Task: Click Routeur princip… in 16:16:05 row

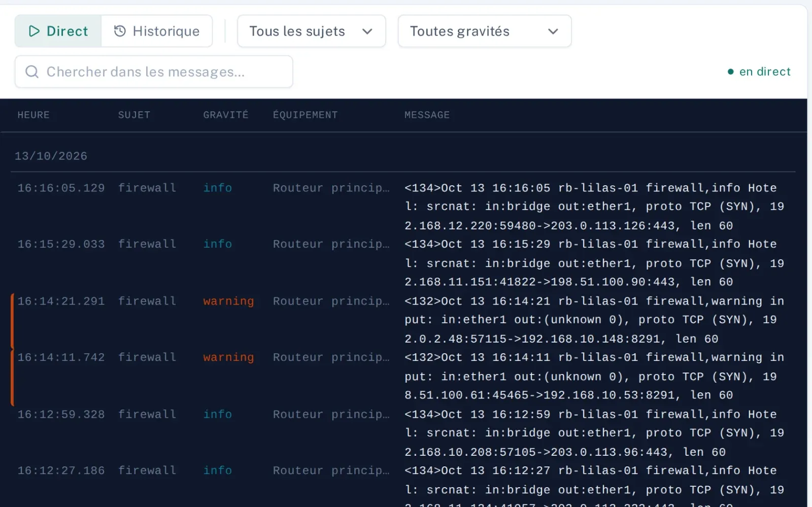Action: (331, 188)
